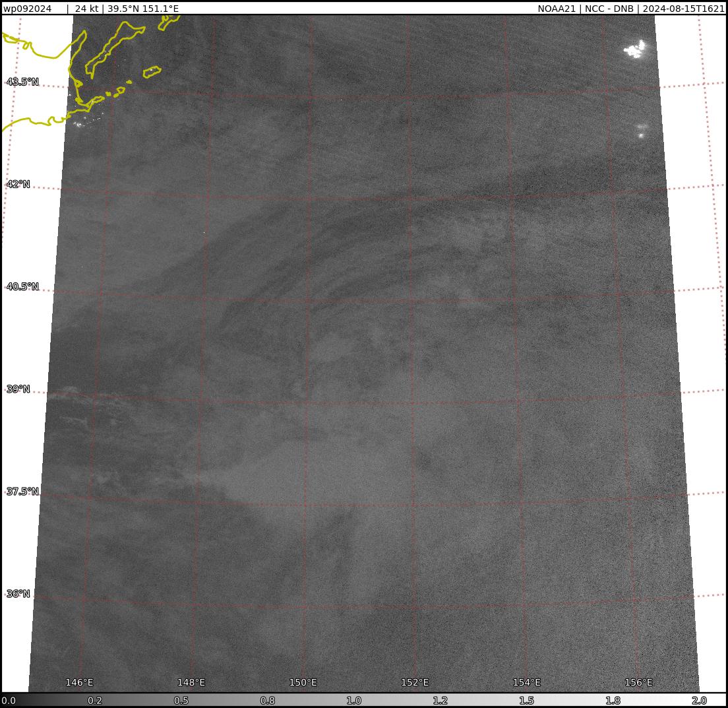Click the 43.5°N latitude label

tap(22, 82)
